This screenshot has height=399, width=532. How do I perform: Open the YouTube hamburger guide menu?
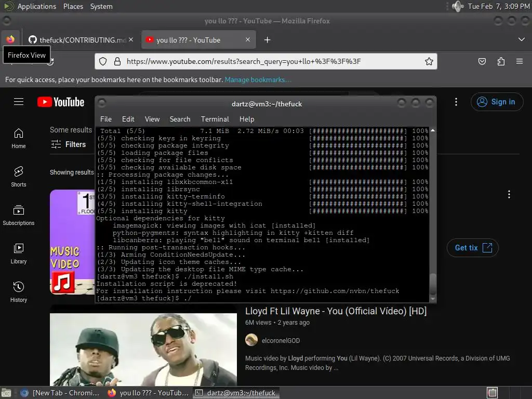click(19, 102)
